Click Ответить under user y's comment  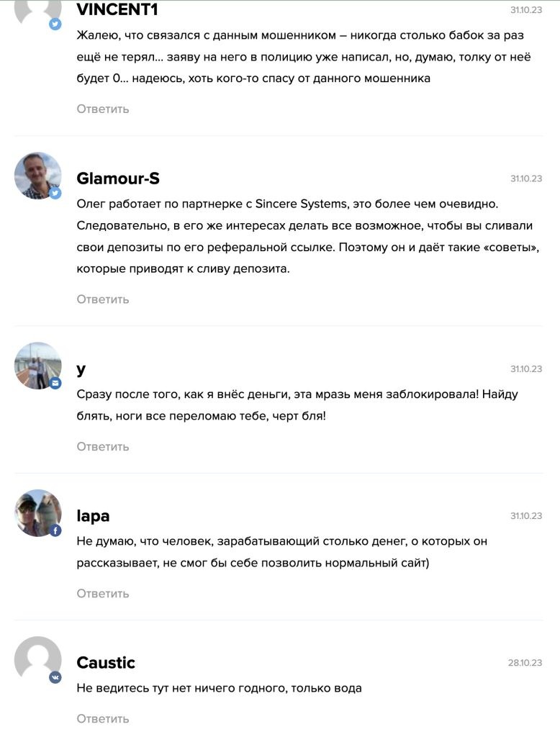102,446
